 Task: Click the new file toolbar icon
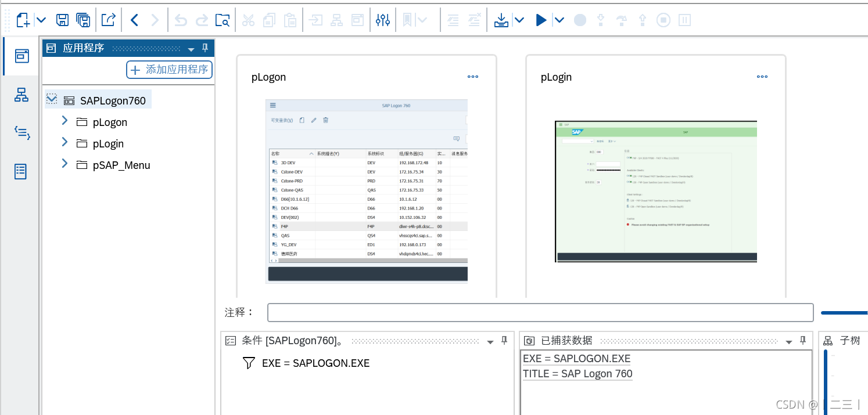[x=23, y=20]
